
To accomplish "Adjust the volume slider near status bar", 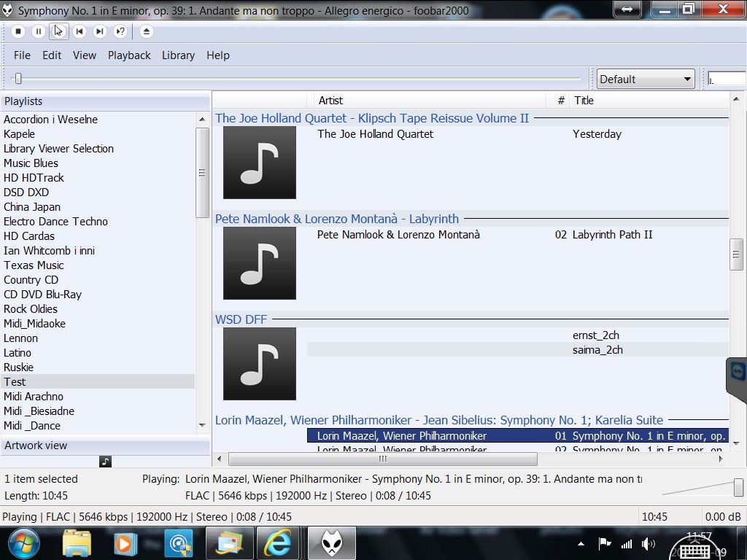I will tap(738, 487).
